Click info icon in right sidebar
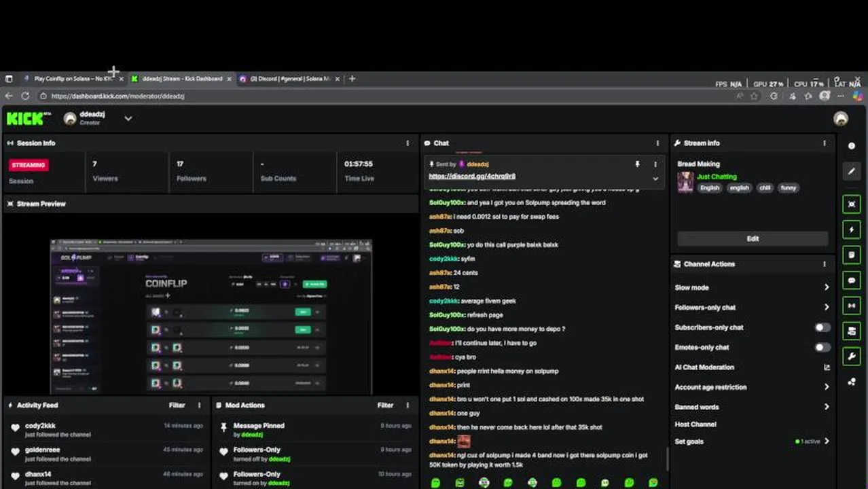This screenshot has width=868, height=489. point(852,146)
